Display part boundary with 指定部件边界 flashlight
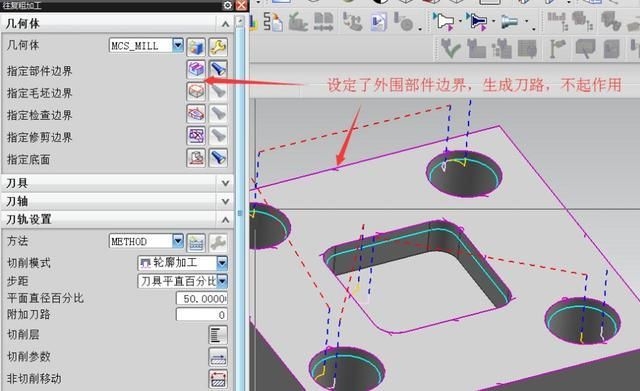 coord(218,69)
